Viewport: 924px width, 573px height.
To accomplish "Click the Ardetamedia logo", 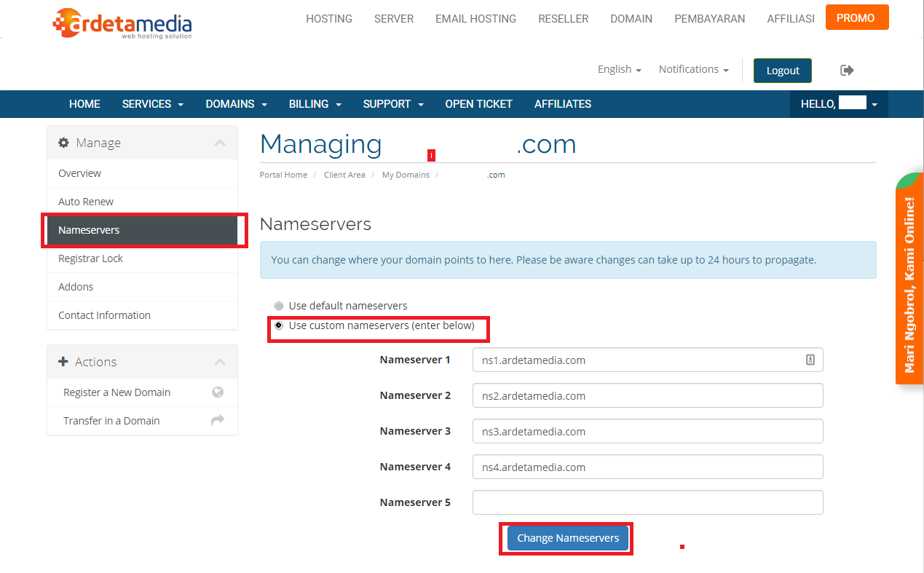I will point(122,23).
